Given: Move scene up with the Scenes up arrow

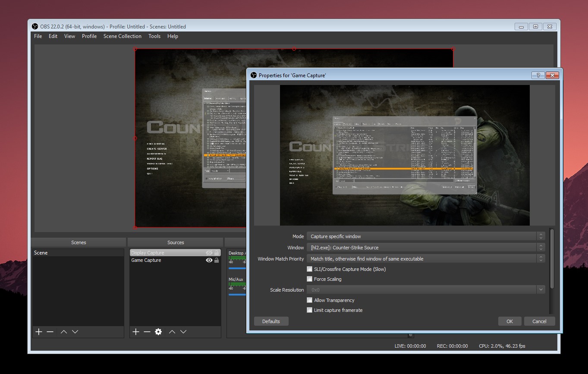Looking at the screenshot, I should [x=64, y=332].
